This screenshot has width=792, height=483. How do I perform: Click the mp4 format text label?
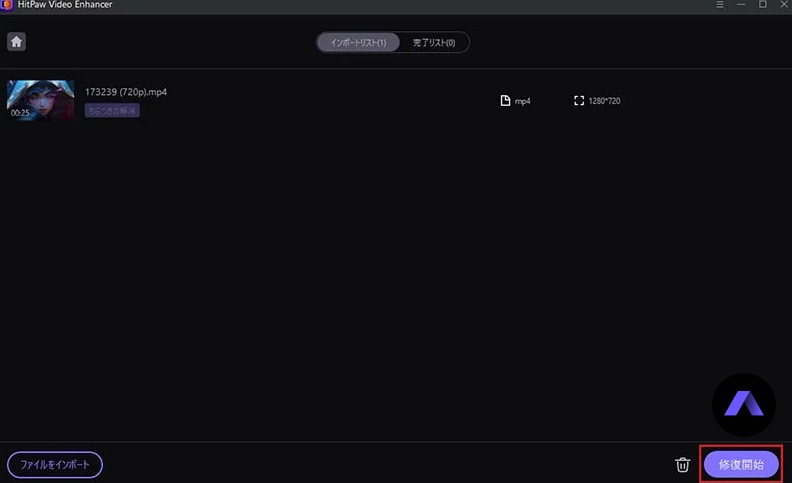click(522, 101)
